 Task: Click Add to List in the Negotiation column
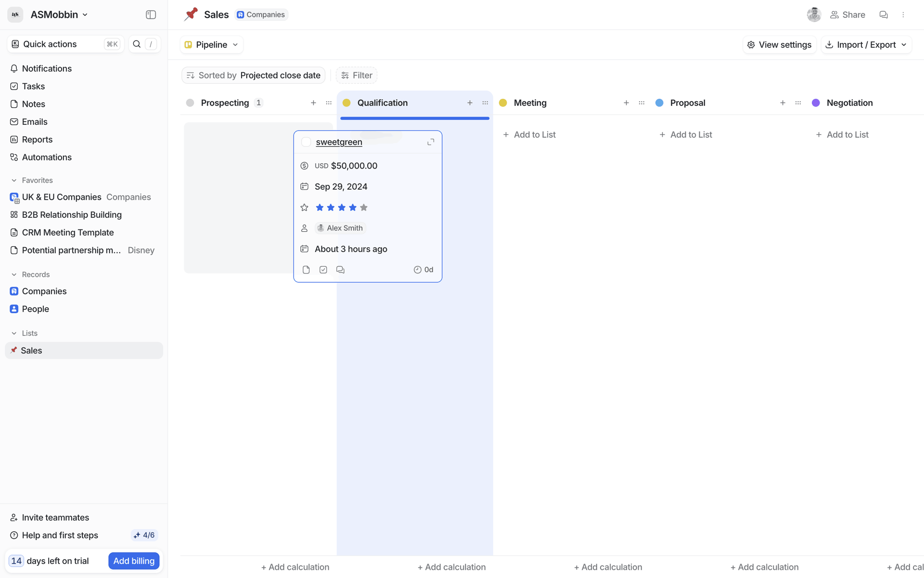pos(842,135)
